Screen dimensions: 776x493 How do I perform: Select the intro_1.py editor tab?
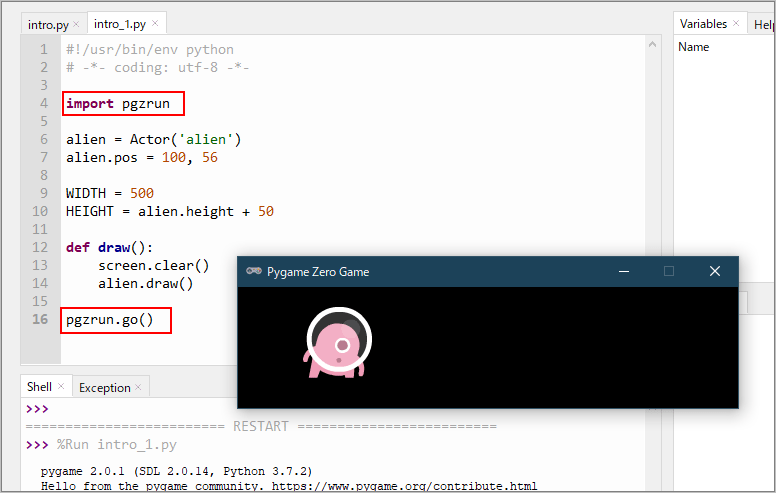pos(120,24)
